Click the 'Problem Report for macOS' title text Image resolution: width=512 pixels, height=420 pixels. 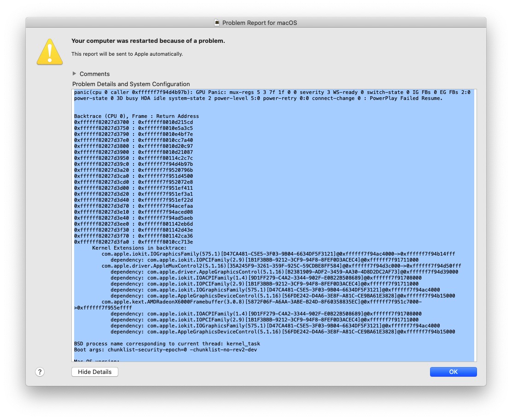[260, 23]
